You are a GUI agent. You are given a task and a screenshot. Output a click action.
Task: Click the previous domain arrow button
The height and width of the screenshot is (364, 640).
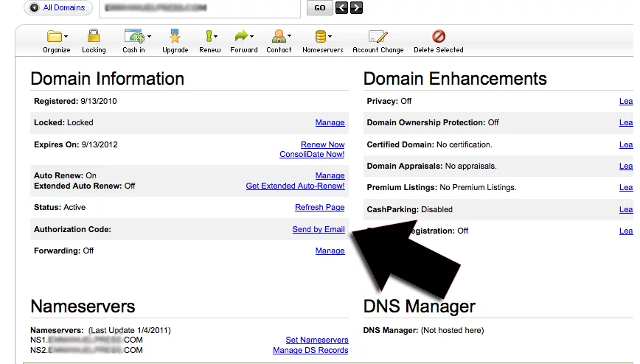point(341,8)
